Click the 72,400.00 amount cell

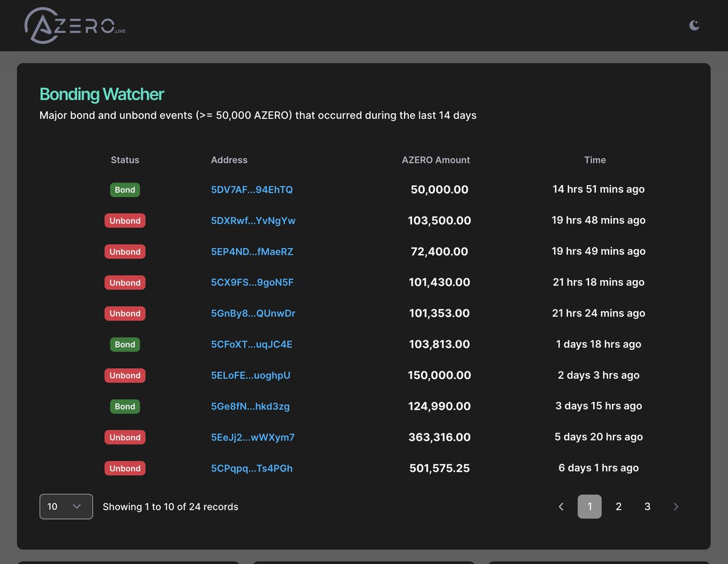click(439, 252)
